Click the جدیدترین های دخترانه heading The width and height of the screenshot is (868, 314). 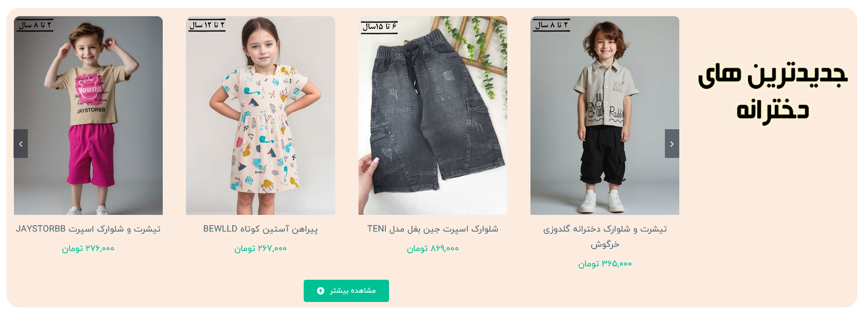(x=773, y=93)
